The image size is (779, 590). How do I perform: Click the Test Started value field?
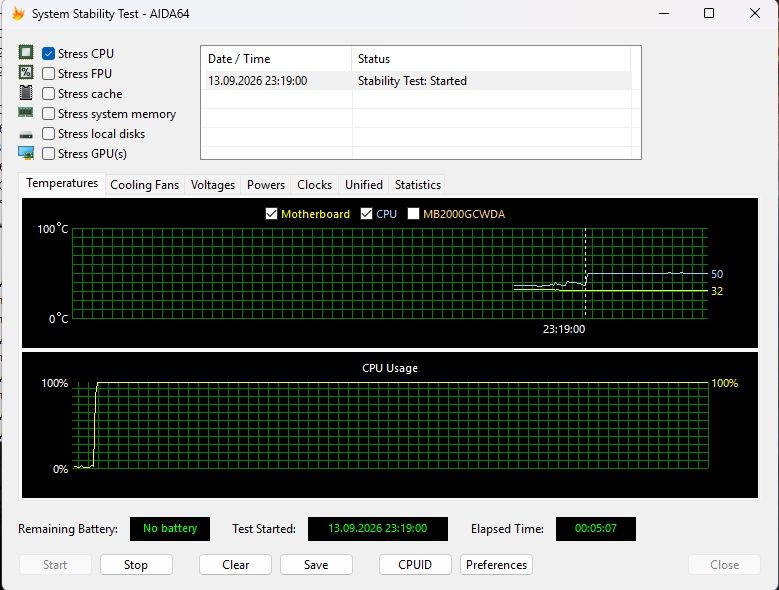pyautogui.click(x=378, y=528)
